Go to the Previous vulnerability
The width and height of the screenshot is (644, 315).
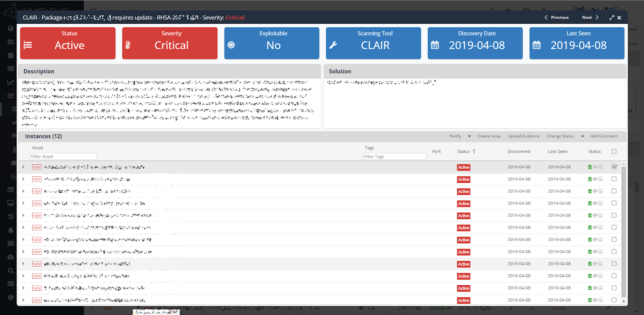557,18
